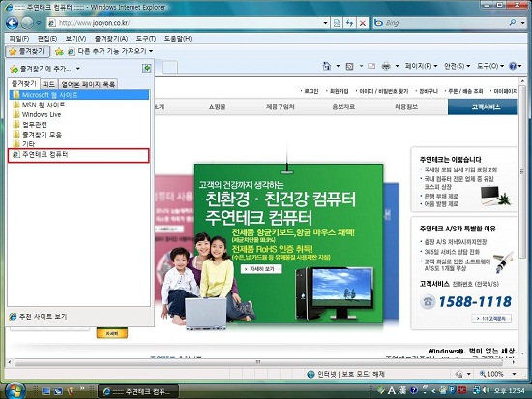Click the red Stop loading icon

(x=363, y=23)
